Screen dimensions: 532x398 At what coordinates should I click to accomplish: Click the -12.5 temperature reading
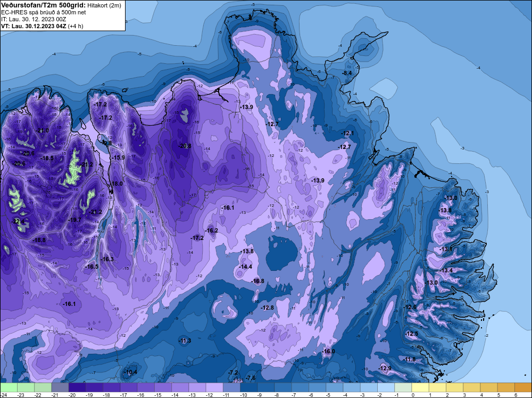click(412, 334)
